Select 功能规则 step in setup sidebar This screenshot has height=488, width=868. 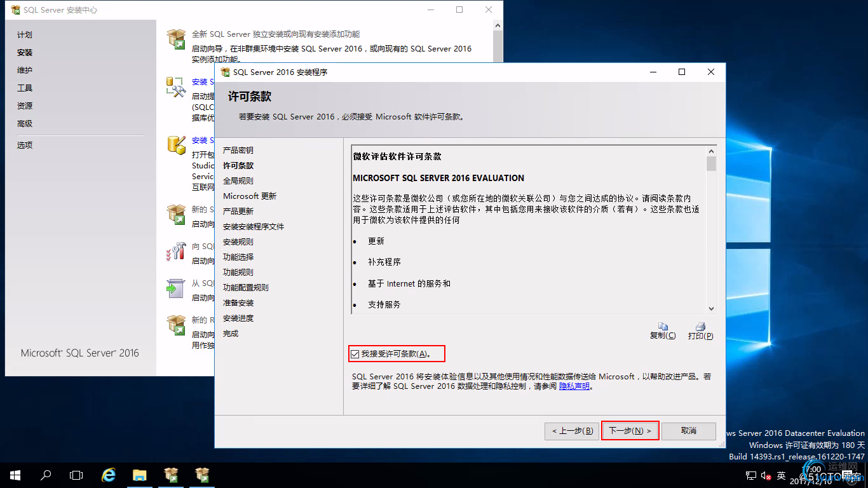pos(238,272)
